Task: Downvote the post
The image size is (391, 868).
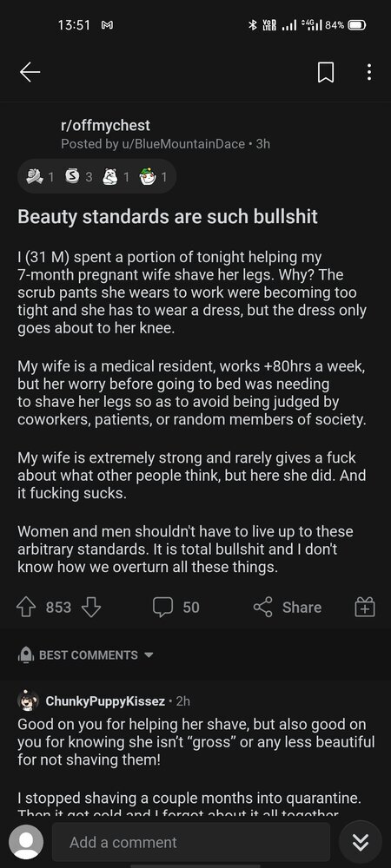Action: [x=91, y=608]
